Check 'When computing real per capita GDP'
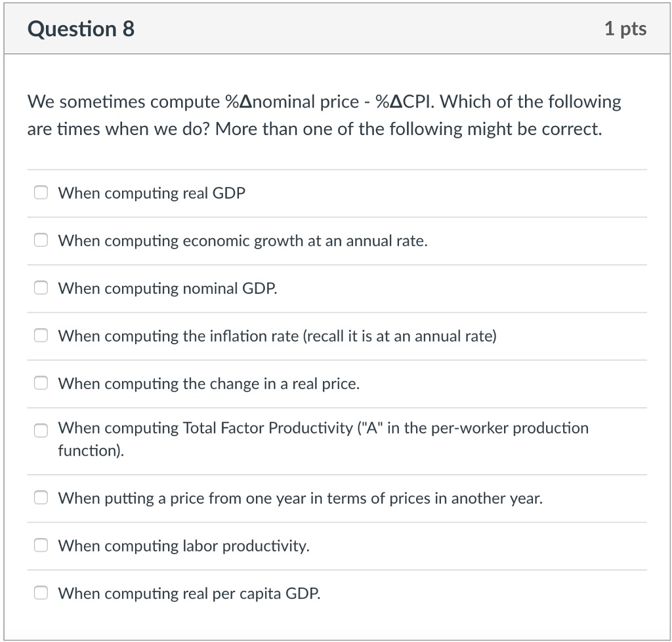Screen dimensions: 672x642 click(41, 593)
